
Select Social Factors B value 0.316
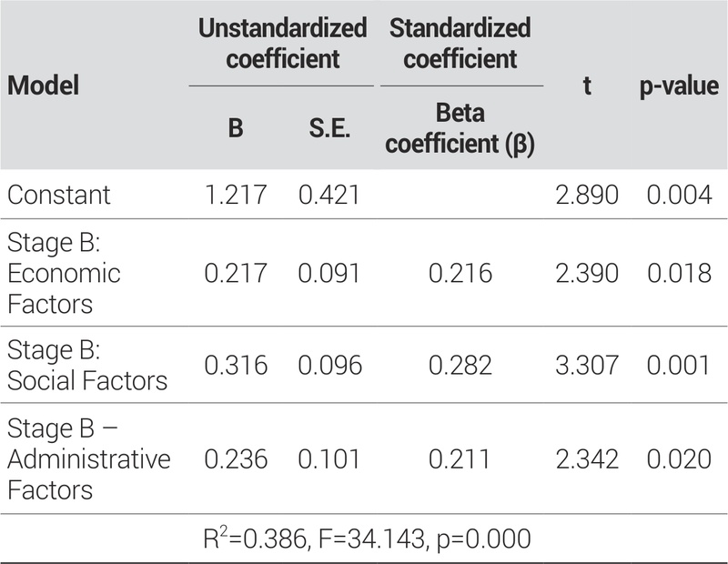tap(235, 365)
